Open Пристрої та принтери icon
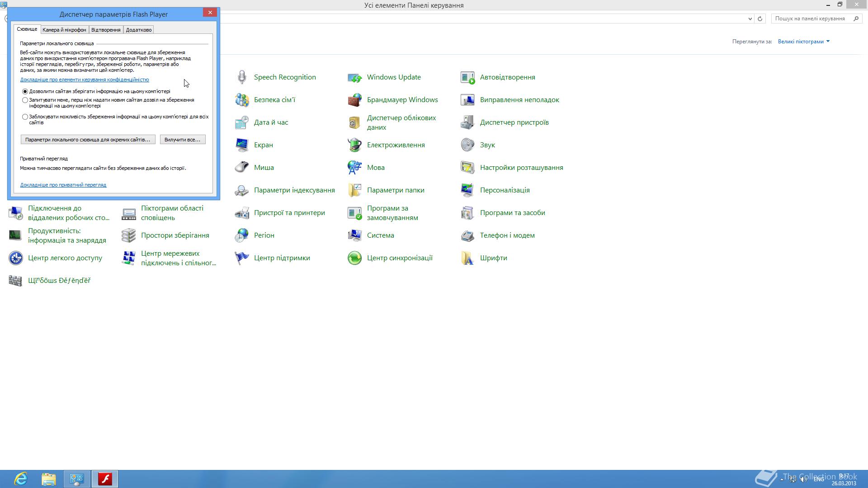 tap(242, 213)
